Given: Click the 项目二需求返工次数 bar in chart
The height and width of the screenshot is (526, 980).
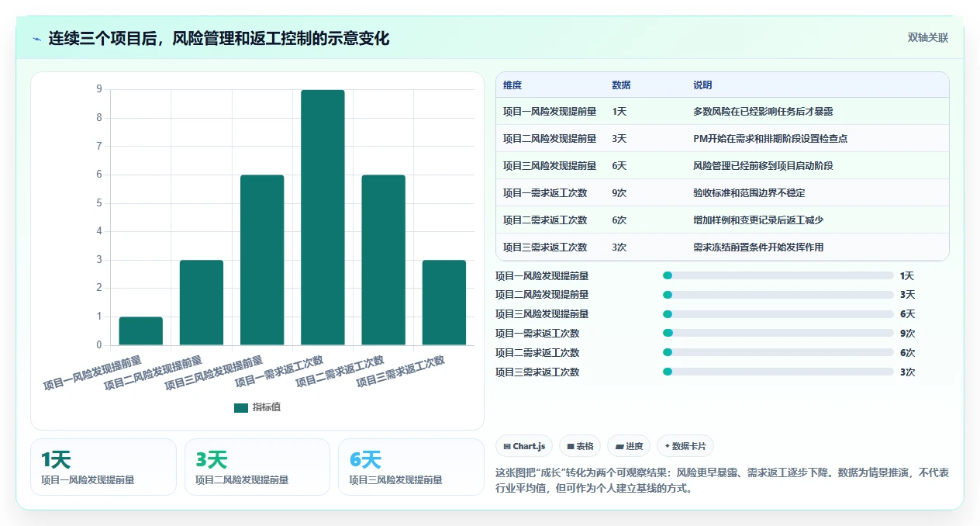Looking at the screenshot, I should tap(383, 260).
